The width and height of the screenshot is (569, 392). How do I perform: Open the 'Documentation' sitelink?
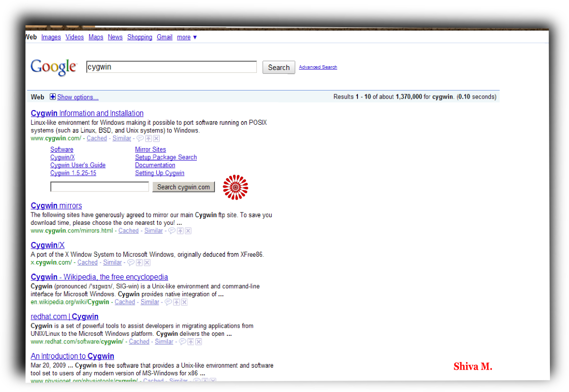coord(155,165)
